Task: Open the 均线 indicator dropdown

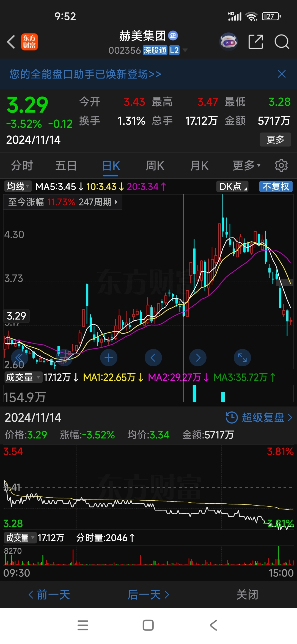Action: [18, 187]
